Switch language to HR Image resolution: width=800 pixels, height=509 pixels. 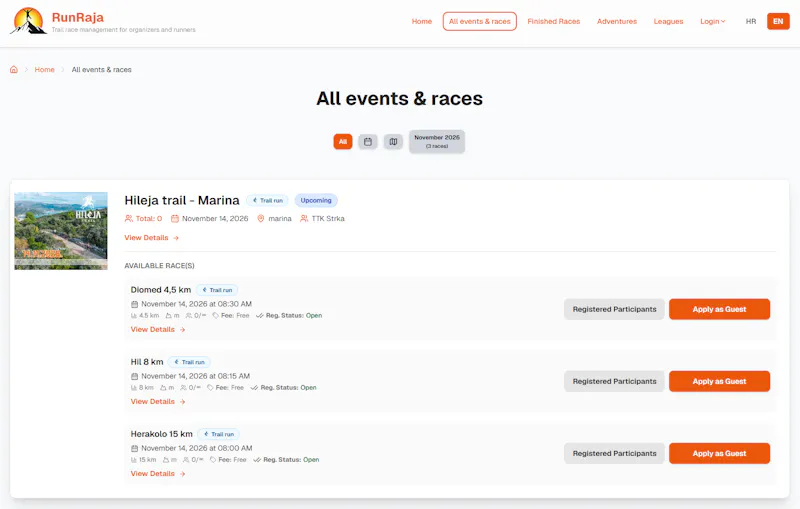click(x=751, y=21)
